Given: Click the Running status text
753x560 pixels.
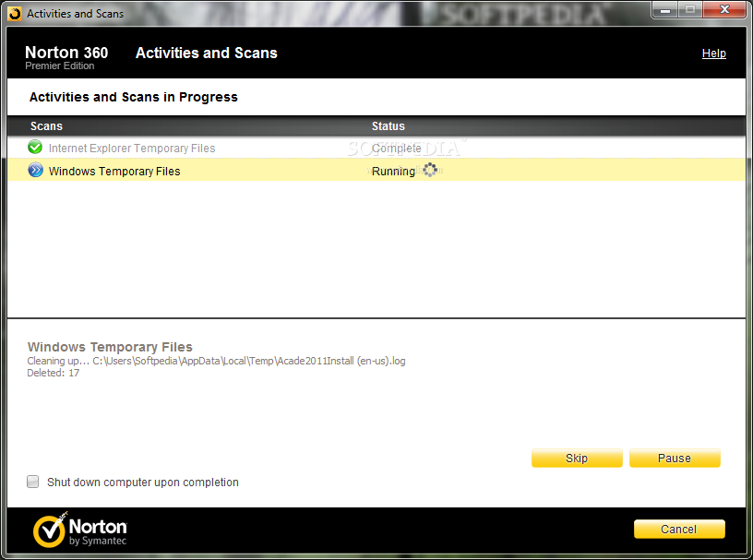Looking at the screenshot, I should click(x=393, y=172).
